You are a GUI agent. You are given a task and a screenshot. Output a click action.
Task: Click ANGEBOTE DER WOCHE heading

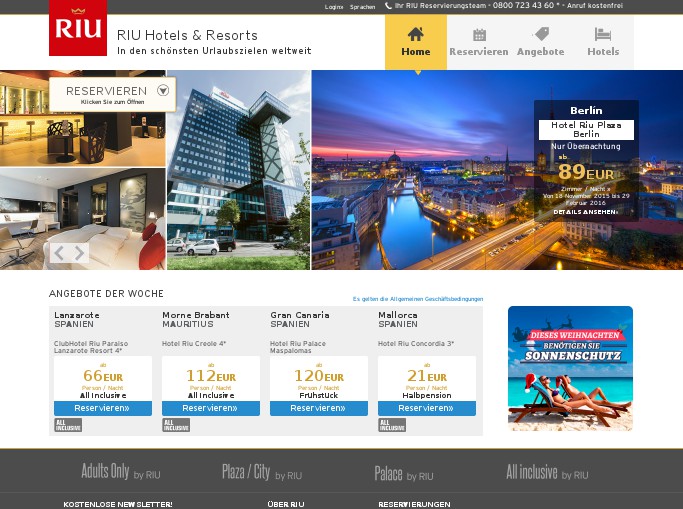(x=106, y=294)
